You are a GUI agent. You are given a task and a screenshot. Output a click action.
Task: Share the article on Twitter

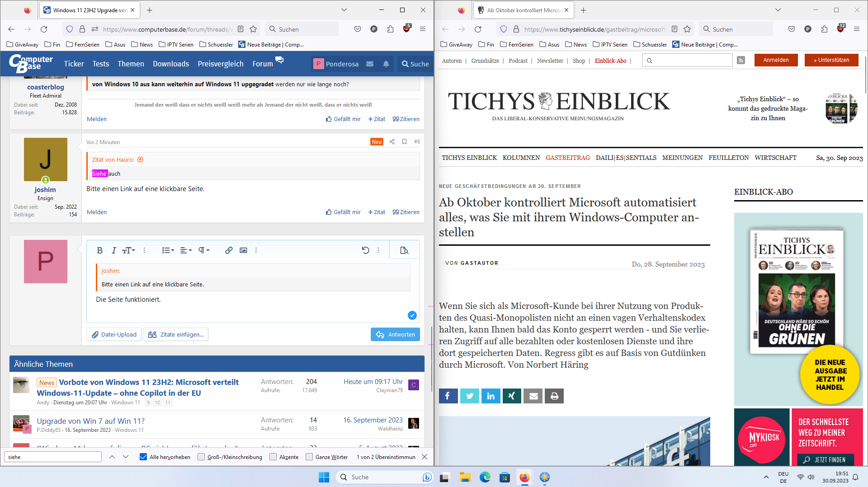coord(470,396)
